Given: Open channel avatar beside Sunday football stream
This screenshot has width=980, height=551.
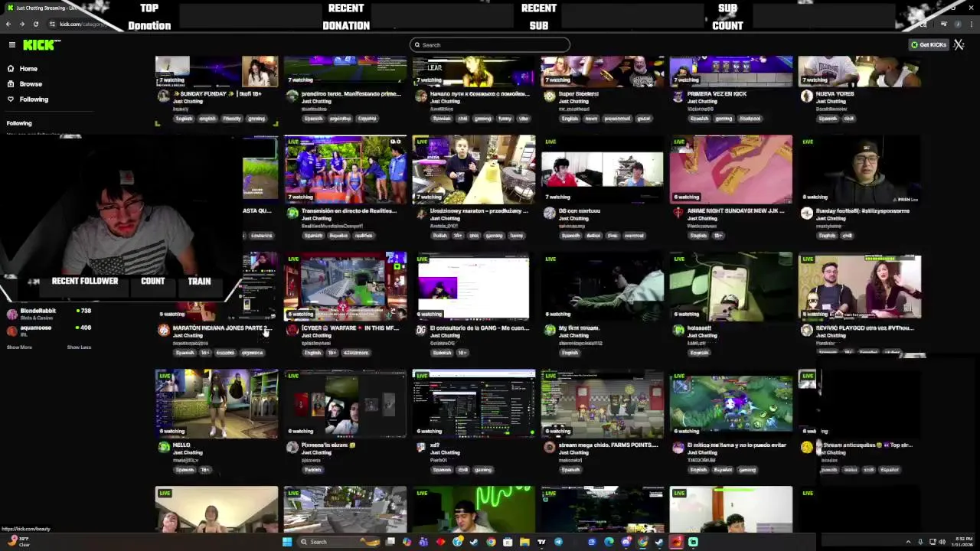Looking at the screenshot, I should pyautogui.click(x=806, y=214).
